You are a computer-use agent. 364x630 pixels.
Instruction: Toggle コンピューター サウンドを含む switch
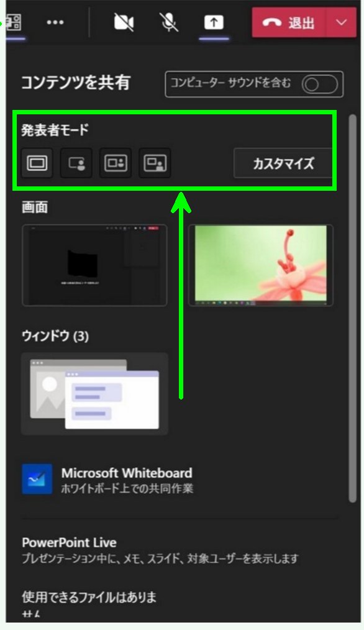click(320, 84)
